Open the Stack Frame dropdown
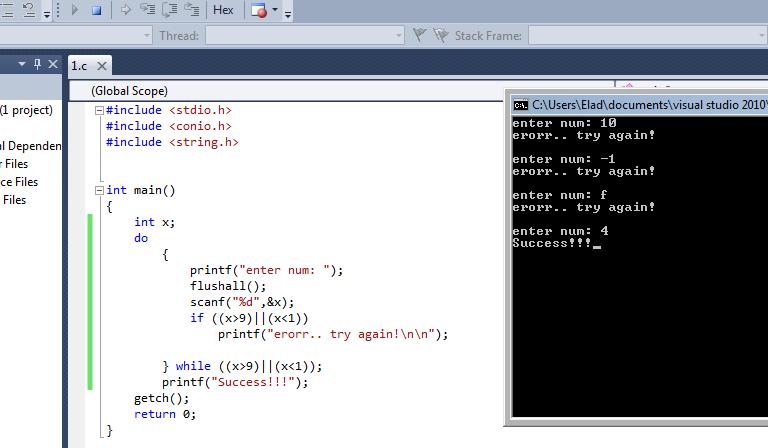 (647, 36)
